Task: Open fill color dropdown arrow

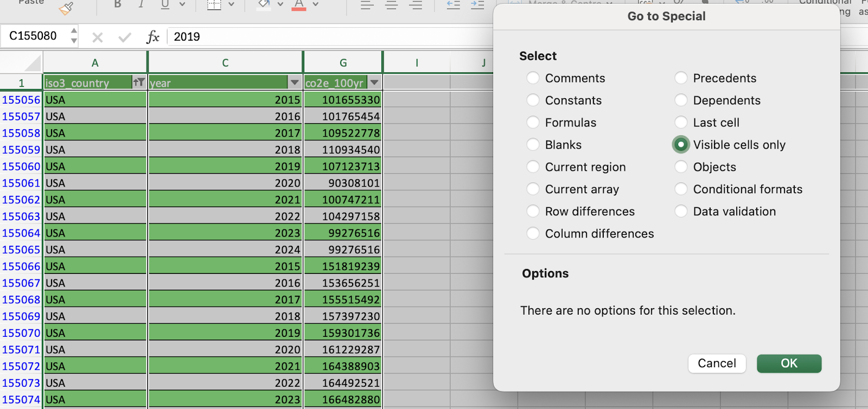Action: click(x=280, y=4)
